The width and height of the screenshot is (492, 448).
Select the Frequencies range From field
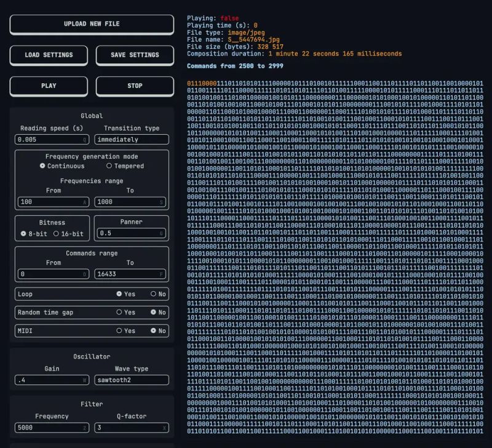click(52, 201)
